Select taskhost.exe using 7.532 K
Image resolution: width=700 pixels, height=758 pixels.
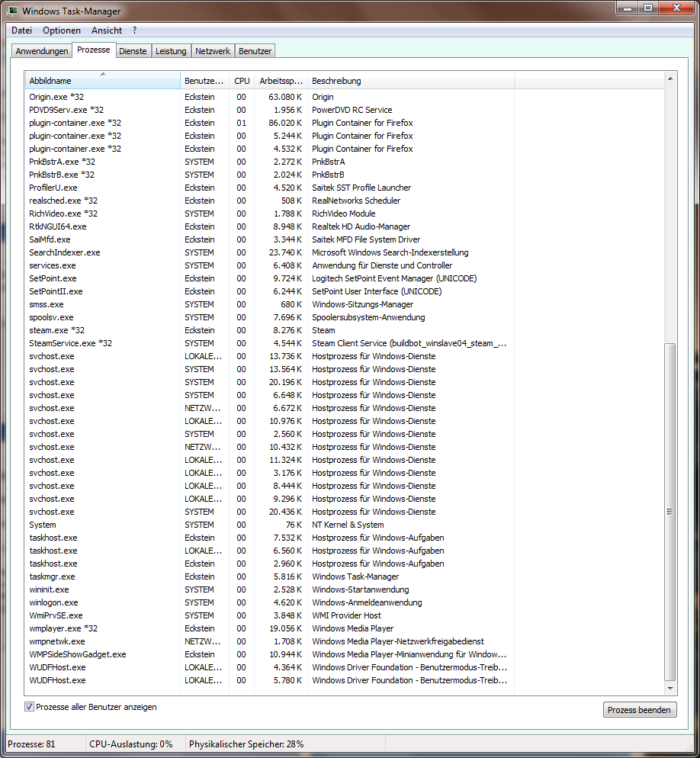[x=269, y=538]
